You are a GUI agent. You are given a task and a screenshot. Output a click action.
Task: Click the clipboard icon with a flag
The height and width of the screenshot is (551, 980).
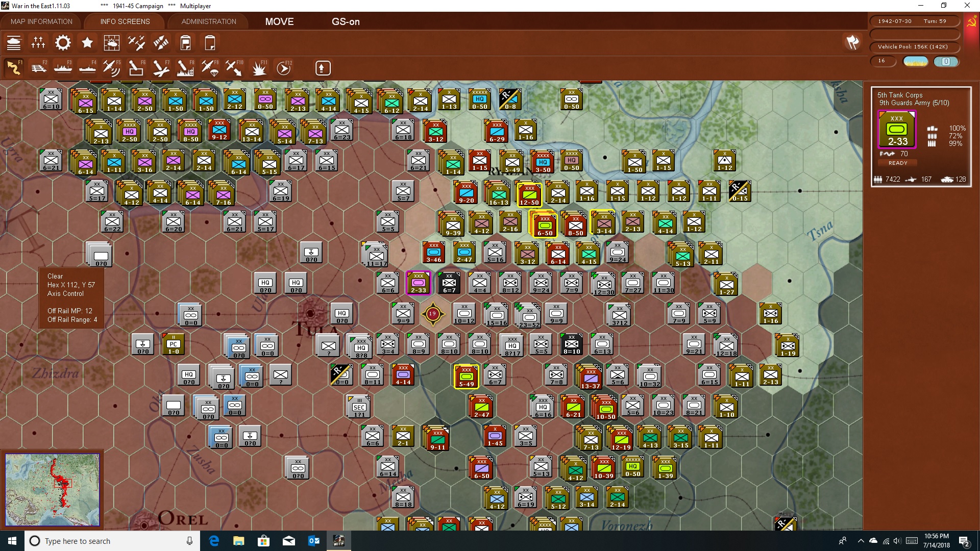pos(185,43)
